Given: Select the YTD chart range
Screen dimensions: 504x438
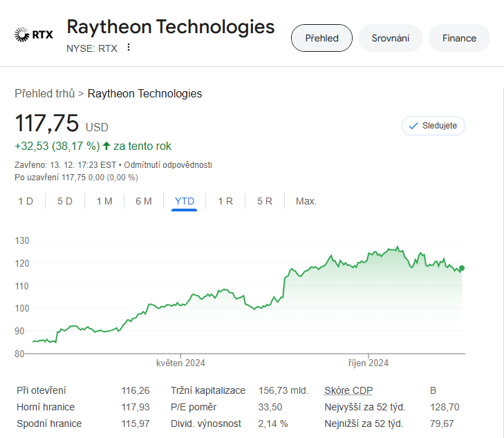Looking at the screenshot, I should (x=184, y=201).
